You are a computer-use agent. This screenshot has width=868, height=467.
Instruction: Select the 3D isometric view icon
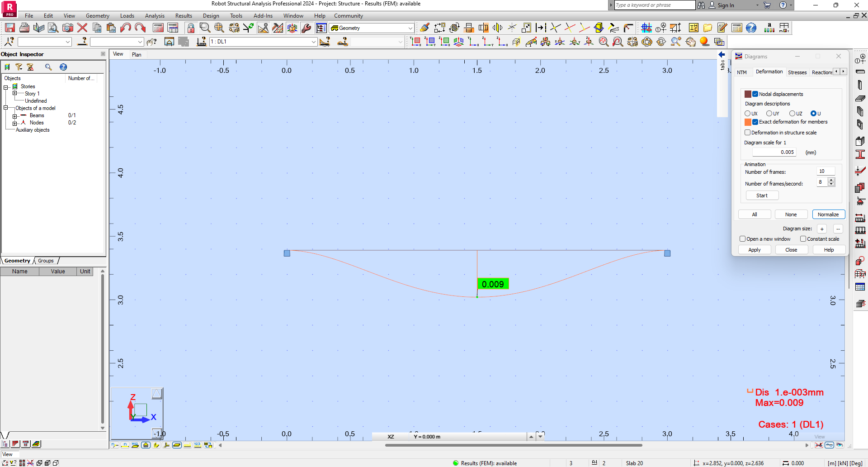(x=459, y=41)
